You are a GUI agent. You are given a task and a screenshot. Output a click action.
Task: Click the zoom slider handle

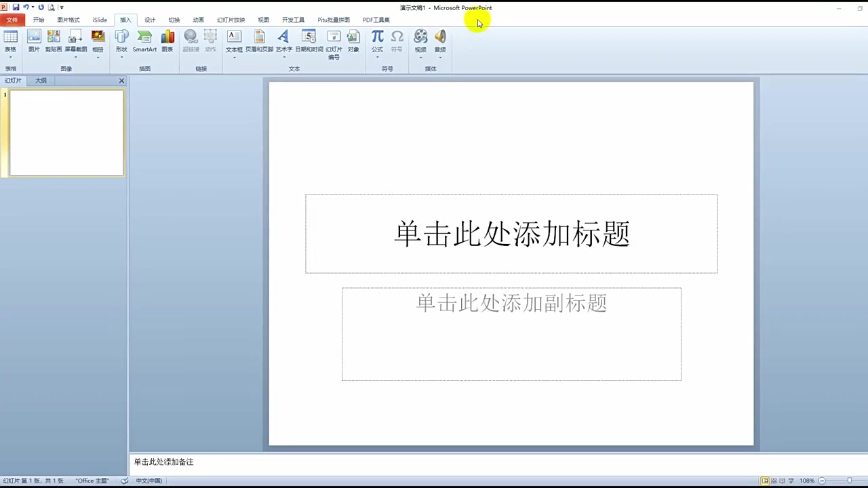[849, 481]
